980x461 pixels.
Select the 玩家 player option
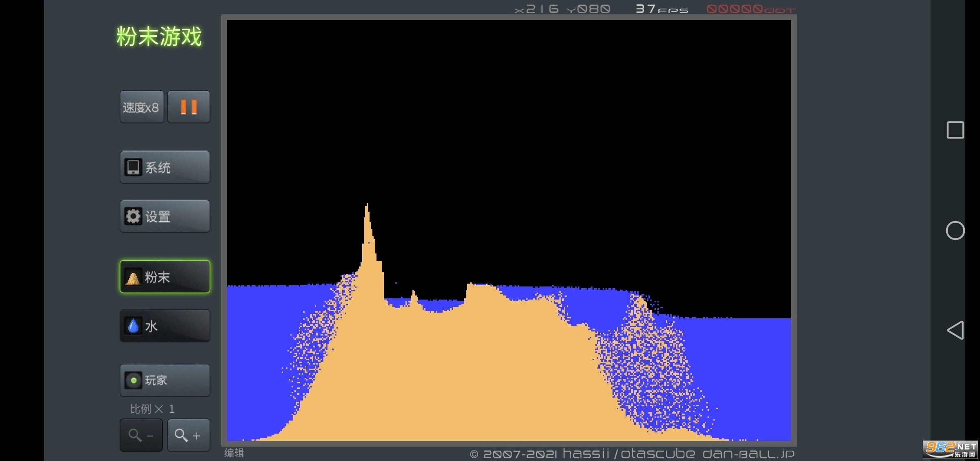165,380
